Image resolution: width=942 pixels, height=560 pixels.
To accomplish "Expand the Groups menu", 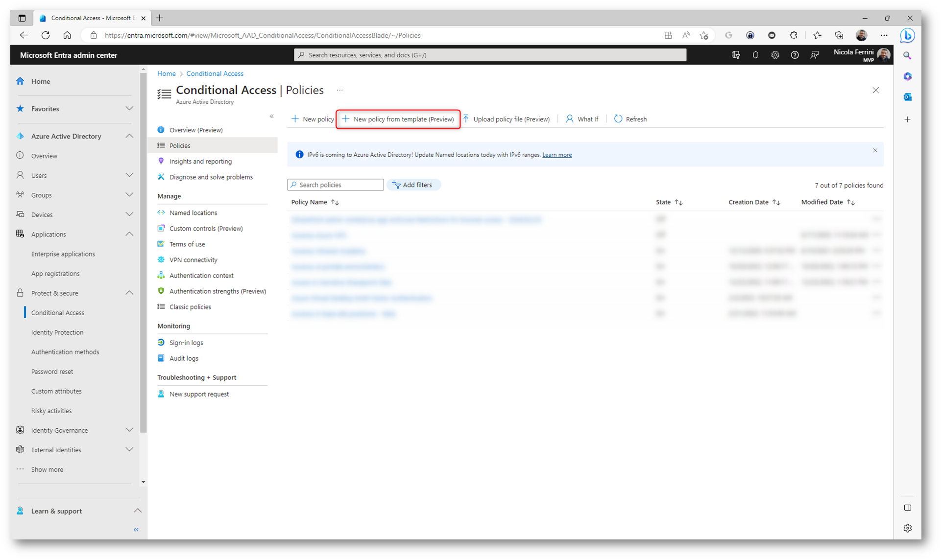I will (129, 195).
